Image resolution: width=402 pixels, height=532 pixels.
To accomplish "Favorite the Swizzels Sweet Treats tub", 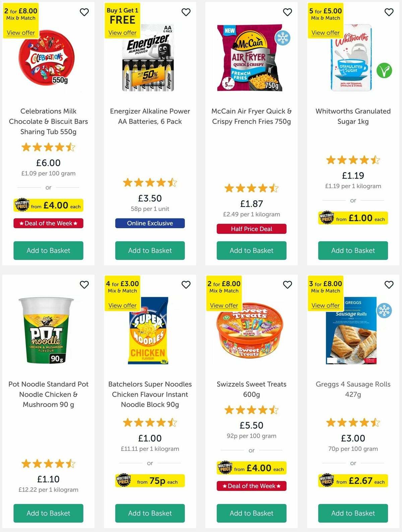I will coord(287,284).
